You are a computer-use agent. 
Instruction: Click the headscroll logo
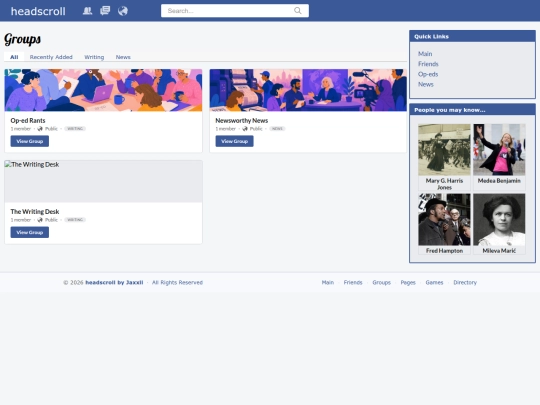coord(38,11)
